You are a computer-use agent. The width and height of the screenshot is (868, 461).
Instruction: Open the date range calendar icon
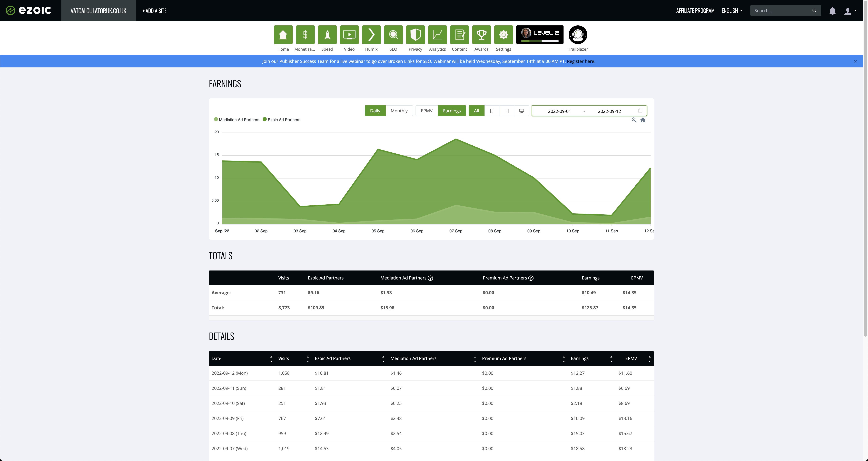pos(640,111)
